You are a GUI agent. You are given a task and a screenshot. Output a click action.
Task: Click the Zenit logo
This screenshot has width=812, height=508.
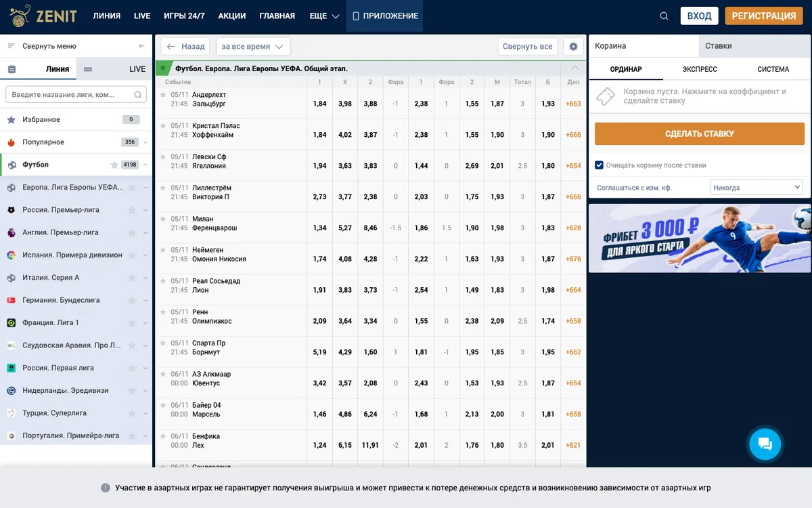click(43, 16)
